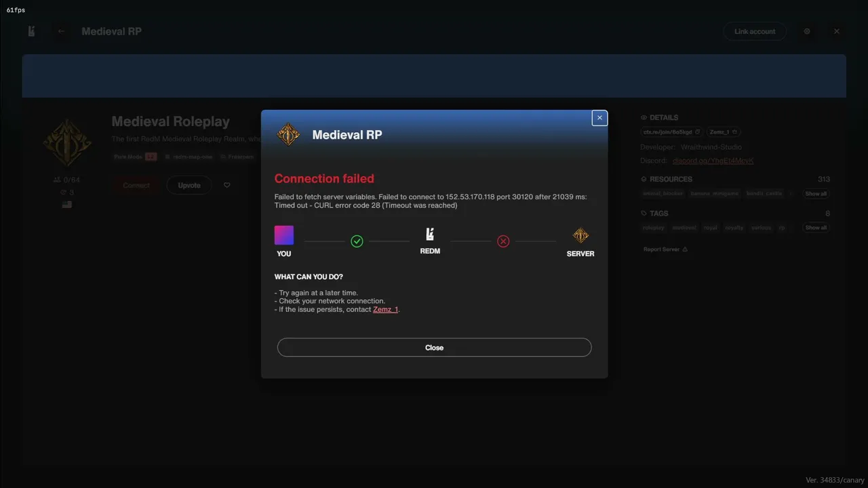
Task: Click the RedM logo in the connection diagram
Action: [430, 235]
